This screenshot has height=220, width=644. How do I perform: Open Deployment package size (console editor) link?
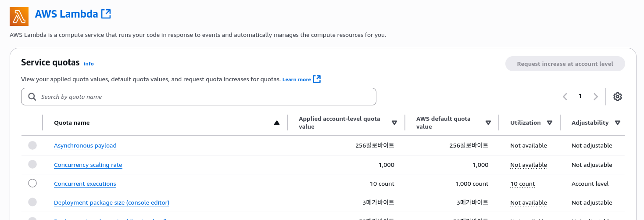pyautogui.click(x=111, y=203)
